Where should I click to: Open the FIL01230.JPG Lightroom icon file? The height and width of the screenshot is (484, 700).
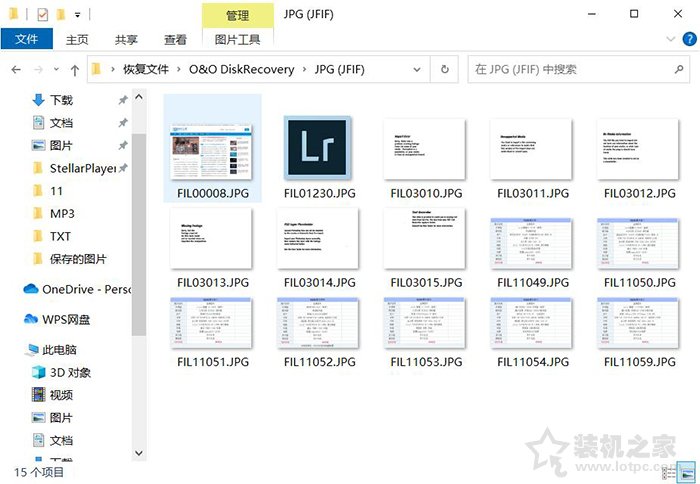click(318, 148)
